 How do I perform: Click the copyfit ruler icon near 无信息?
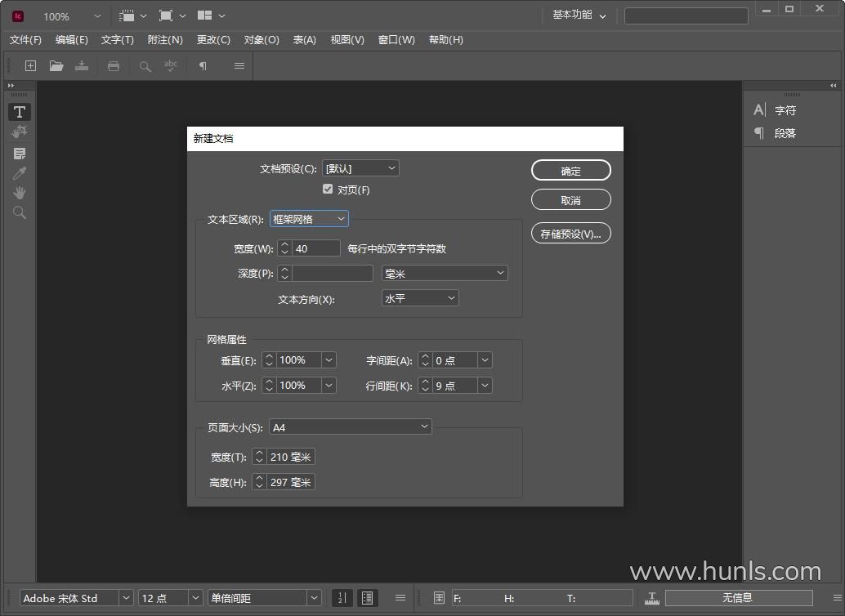pyautogui.click(x=651, y=598)
